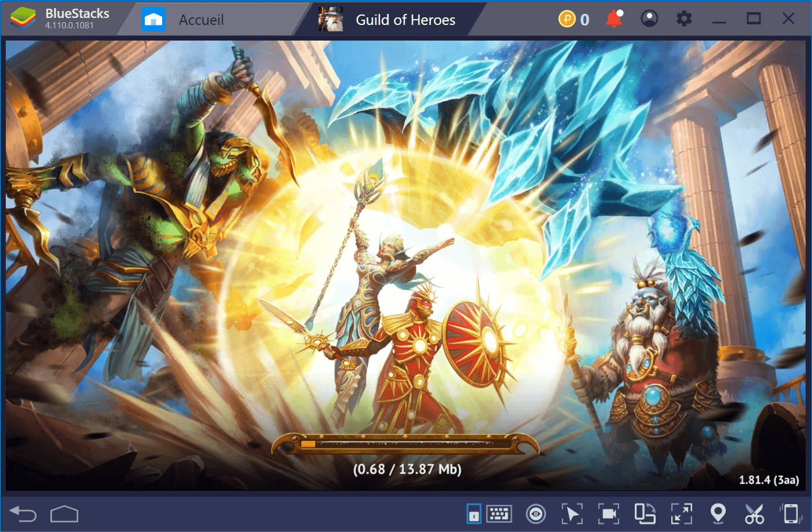Maximize the BlueStacks window
Image resolution: width=812 pixels, height=532 pixels.
click(x=754, y=19)
